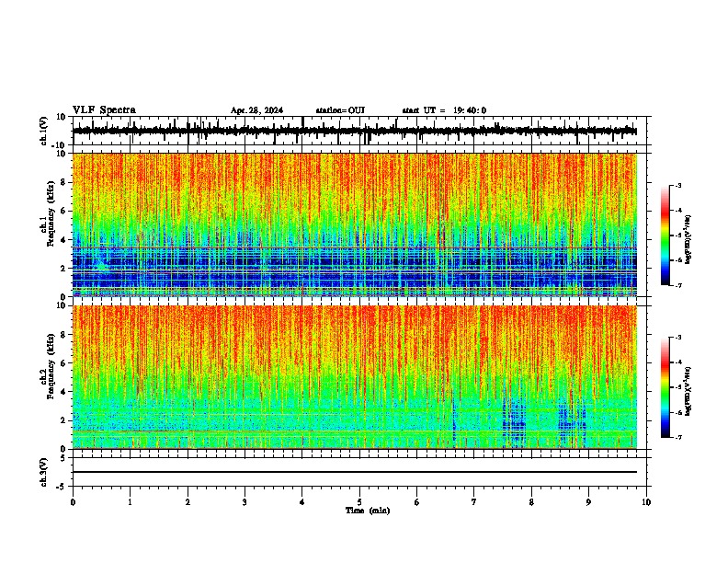Click the horizontal line near 3.4 kHz in ch.1 spectrogram
Screen dimensions: 728x563
tap(355, 248)
